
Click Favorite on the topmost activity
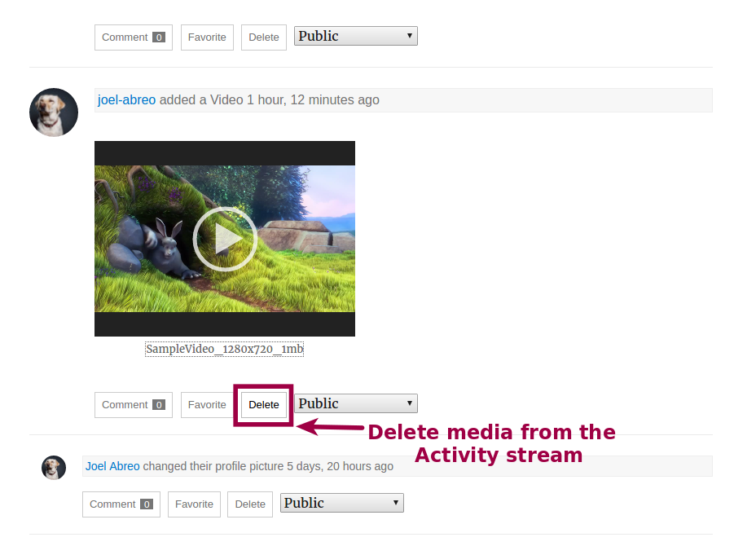pos(207,37)
